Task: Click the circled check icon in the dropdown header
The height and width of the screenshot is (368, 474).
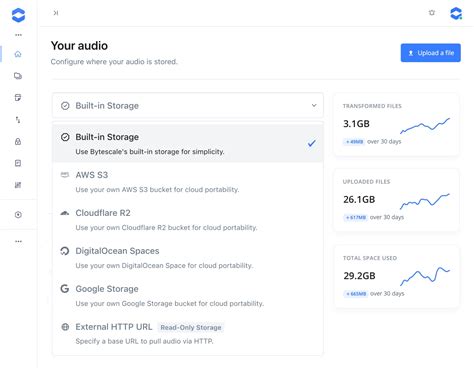Action: [x=65, y=106]
